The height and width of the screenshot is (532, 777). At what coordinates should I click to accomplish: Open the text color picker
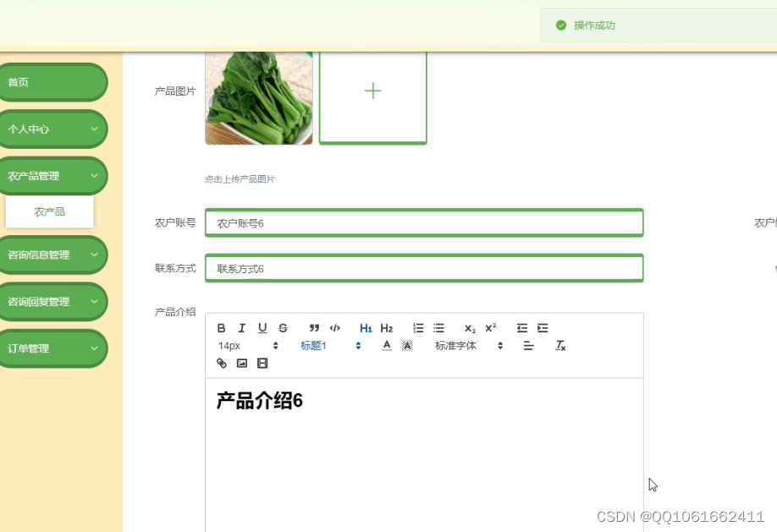(x=386, y=345)
